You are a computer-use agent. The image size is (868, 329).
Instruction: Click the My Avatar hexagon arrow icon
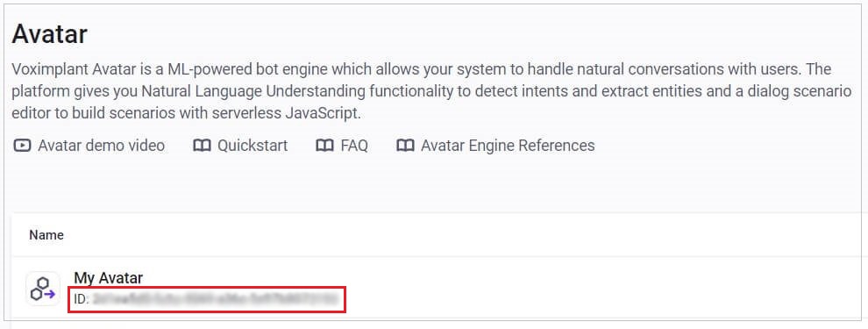tap(43, 289)
